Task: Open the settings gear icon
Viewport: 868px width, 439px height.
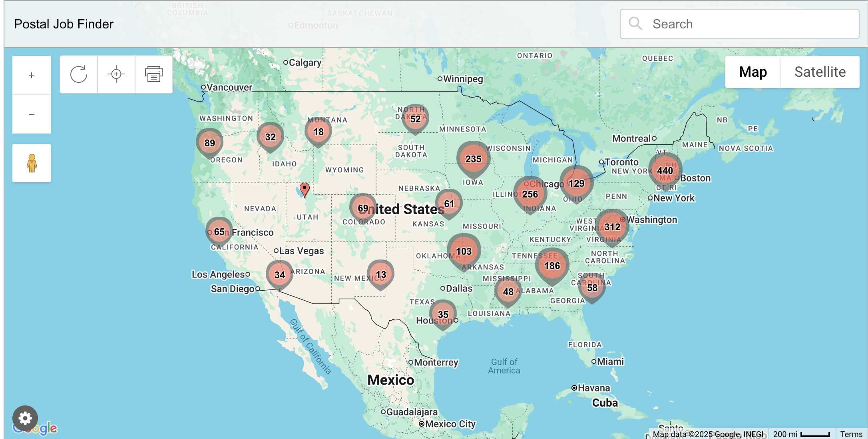Action: pyautogui.click(x=25, y=419)
